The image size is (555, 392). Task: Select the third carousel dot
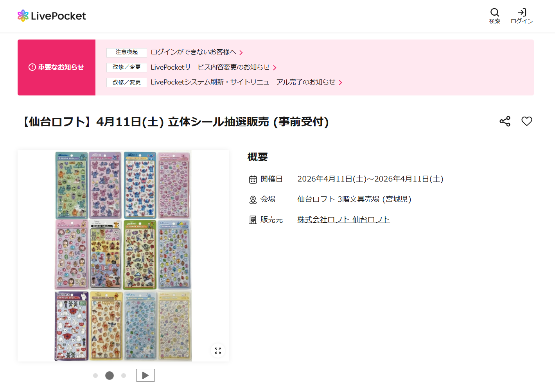[x=124, y=376]
